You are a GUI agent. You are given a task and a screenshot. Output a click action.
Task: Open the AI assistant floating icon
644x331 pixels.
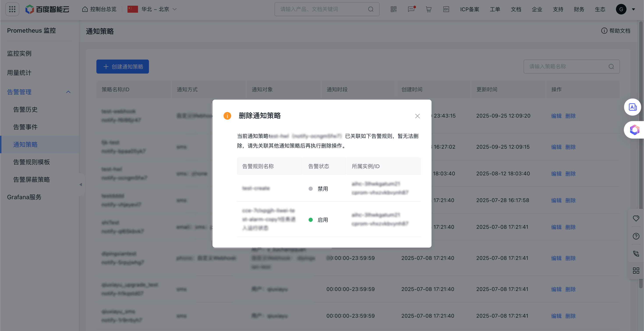pos(635,130)
